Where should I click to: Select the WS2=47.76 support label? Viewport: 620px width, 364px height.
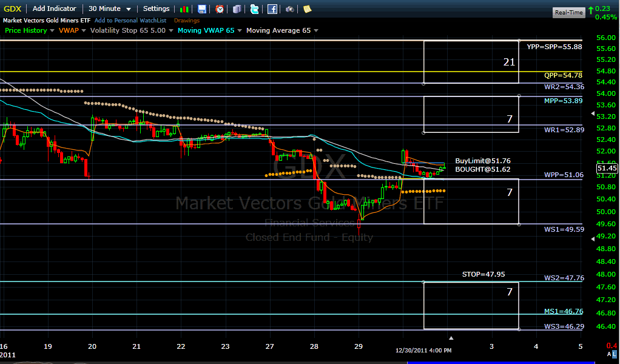tap(564, 278)
